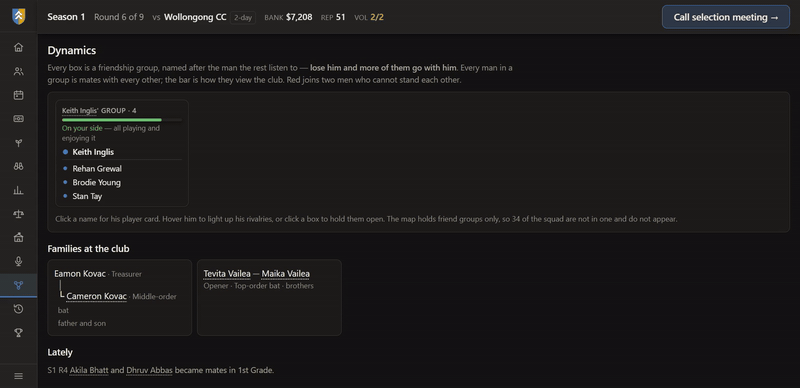Click the Lately heading
The image size is (800, 388).
coord(60,352)
